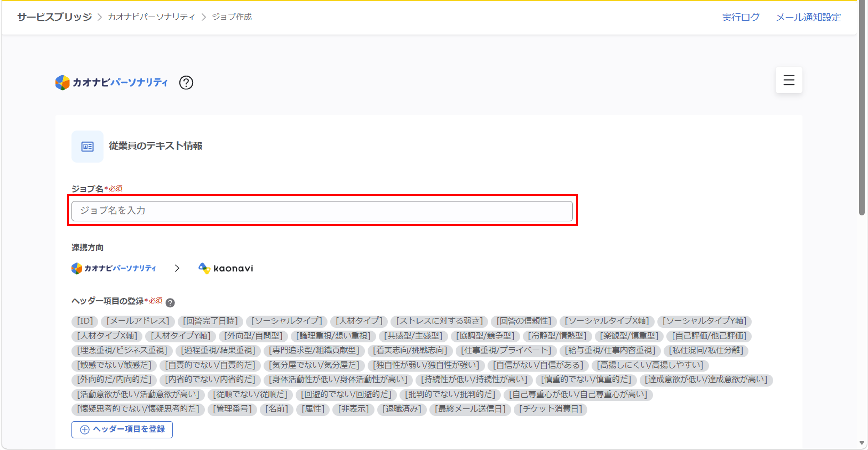Viewport: 868px width, 450px height.
Task: Select the [私仕混同/私仕分離] tag
Action: click(x=706, y=350)
